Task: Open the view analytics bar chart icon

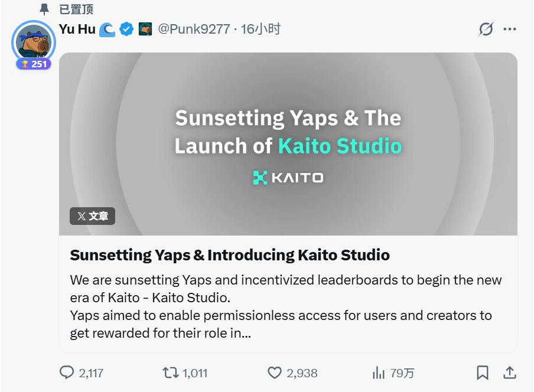Action: [379, 373]
